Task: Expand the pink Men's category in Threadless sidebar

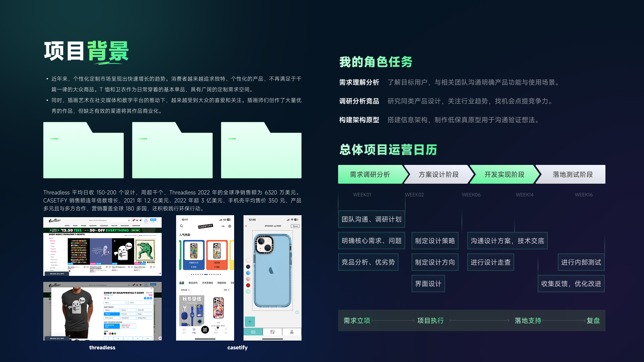Action: [51, 238]
